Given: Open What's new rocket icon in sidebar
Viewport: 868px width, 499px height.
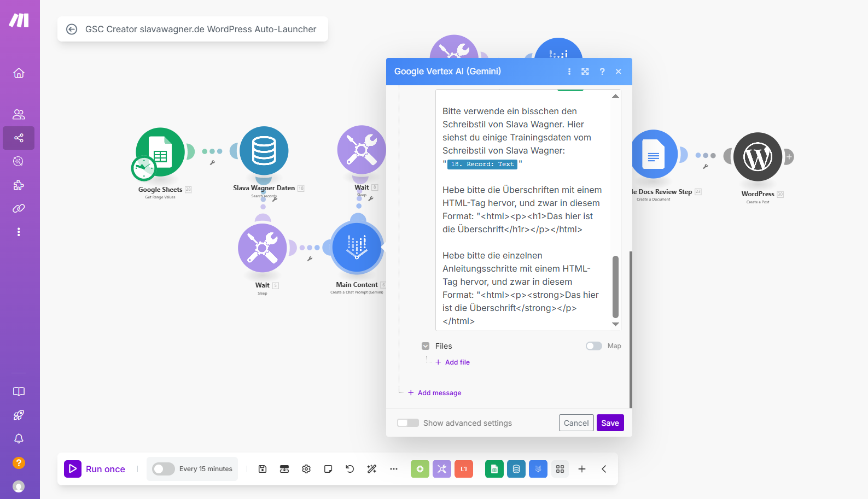Looking at the screenshot, I should 19,415.
